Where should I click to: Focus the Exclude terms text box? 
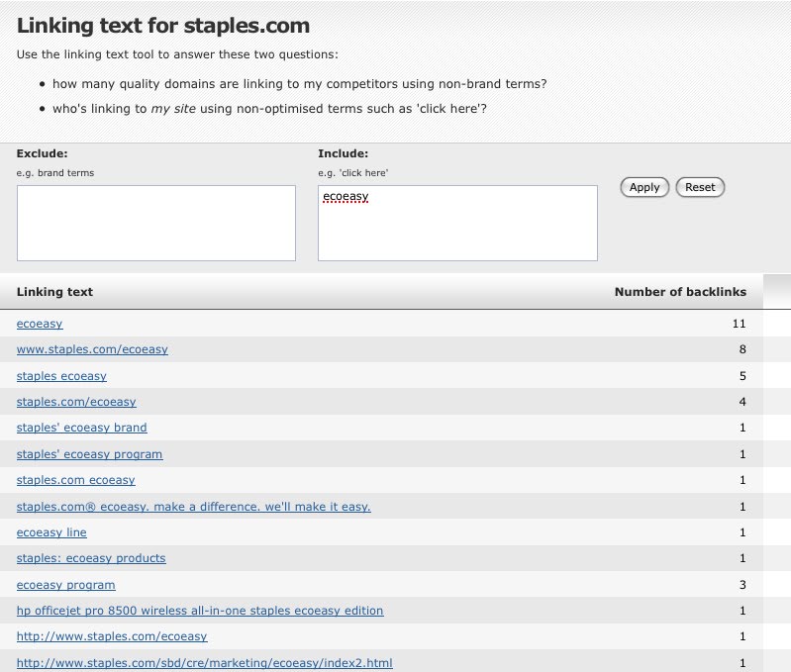tap(156, 223)
